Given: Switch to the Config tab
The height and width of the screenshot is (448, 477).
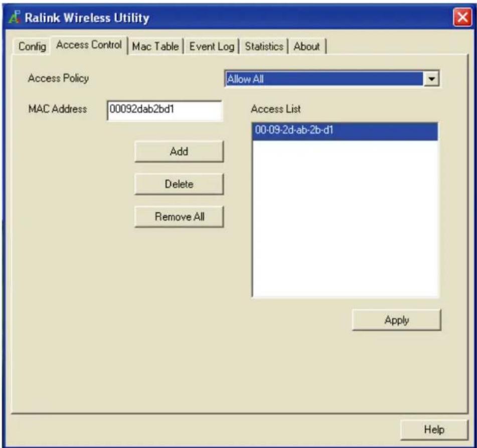Looking at the screenshot, I should [32, 47].
